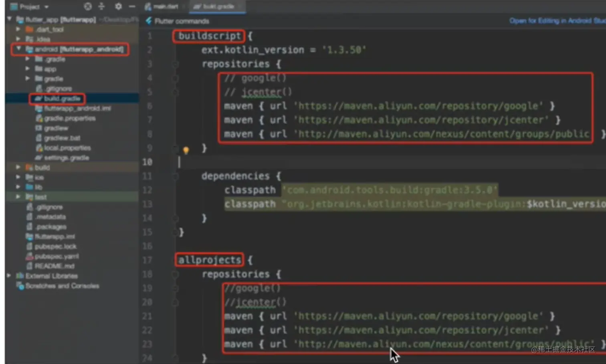Click the pubspec.lock file icon
Viewport: 606px width, 364px height.
[29, 246]
